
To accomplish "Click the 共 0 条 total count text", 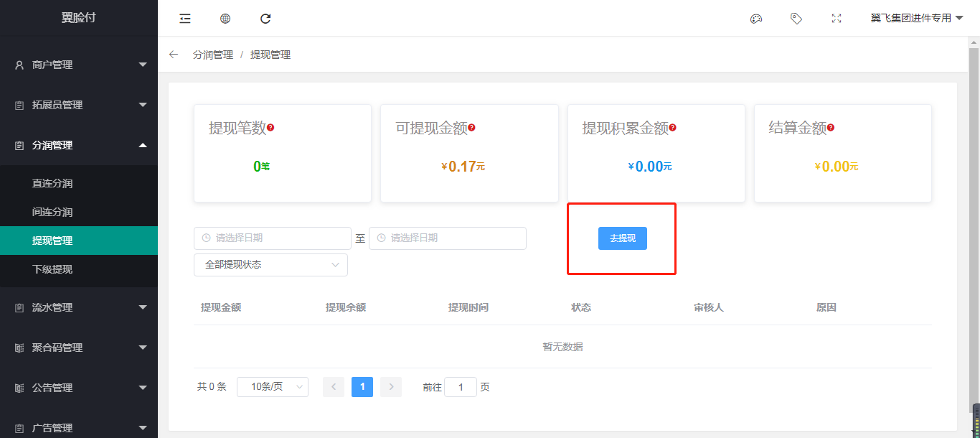I will pos(212,387).
